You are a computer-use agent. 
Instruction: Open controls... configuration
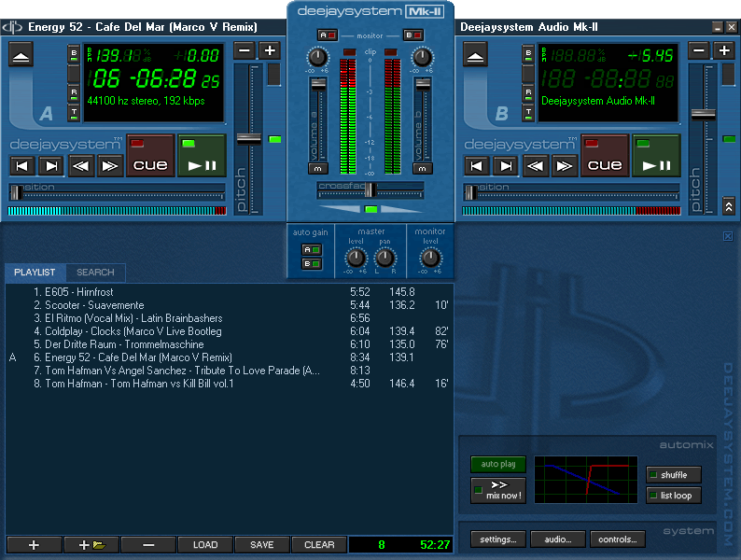tap(617, 539)
